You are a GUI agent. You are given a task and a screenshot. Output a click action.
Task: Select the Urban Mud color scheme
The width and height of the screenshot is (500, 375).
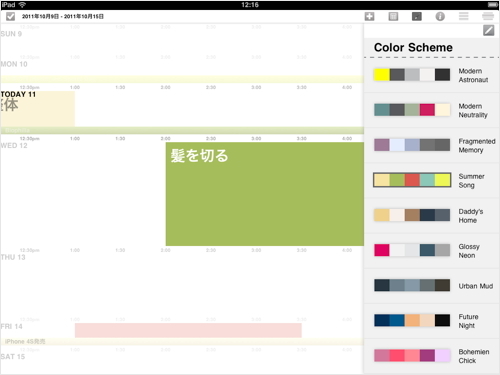pos(431,286)
